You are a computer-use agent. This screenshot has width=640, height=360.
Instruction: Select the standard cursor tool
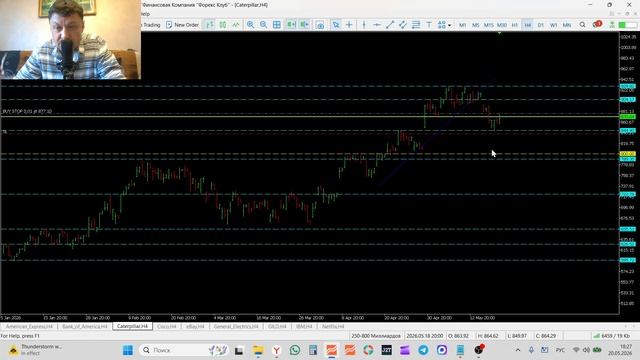tap(336, 25)
